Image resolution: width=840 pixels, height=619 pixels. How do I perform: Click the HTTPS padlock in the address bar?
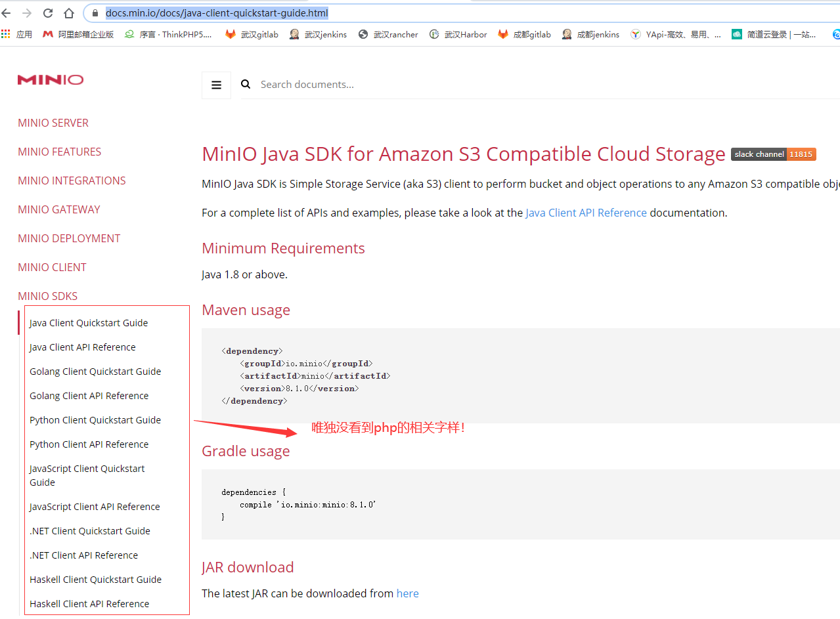(96, 12)
